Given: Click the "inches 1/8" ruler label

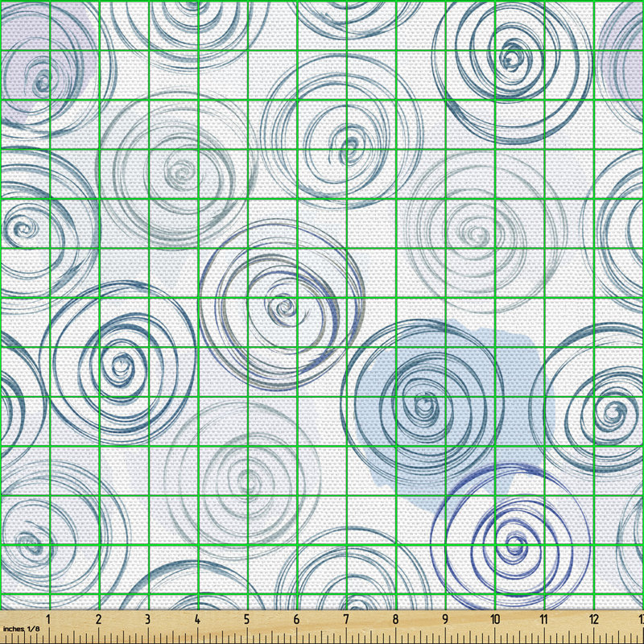Looking at the screenshot, I should 22,629.
